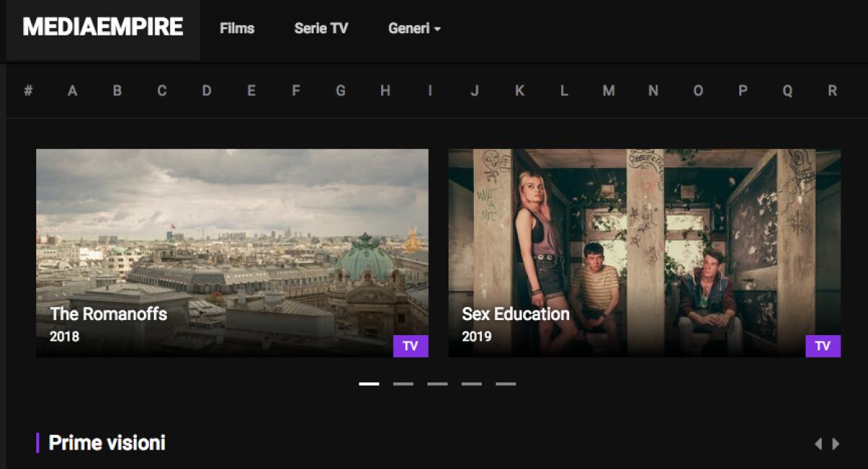Click The Romanoffs title link
This screenshot has width=868, height=469.
pos(107,315)
